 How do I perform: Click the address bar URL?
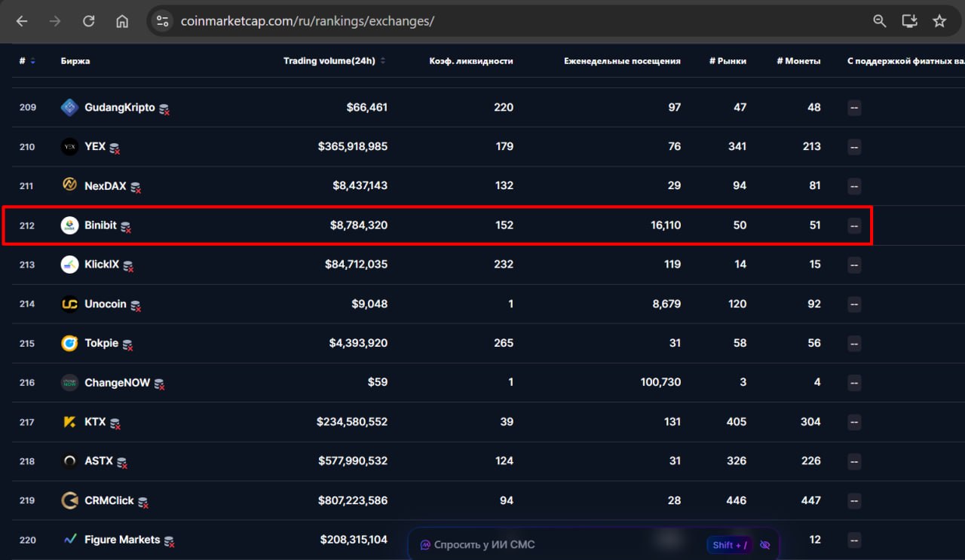308,21
